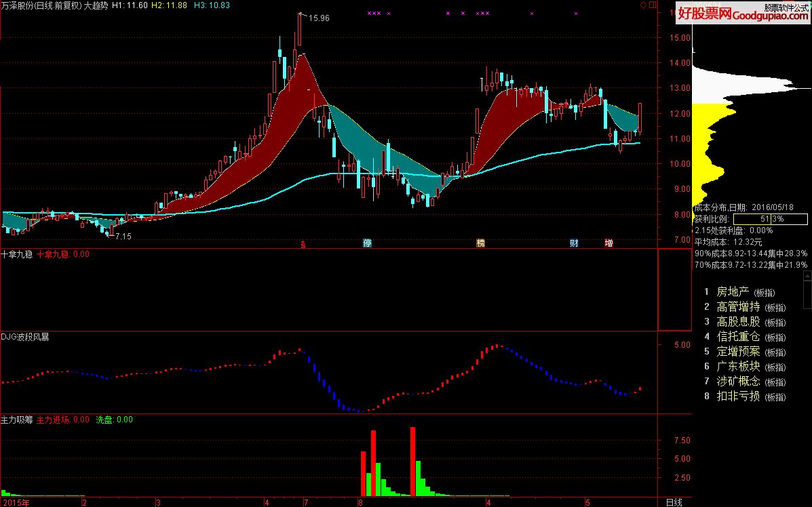
Task: Click the 财 event marker on the chart
Action: coord(574,243)
